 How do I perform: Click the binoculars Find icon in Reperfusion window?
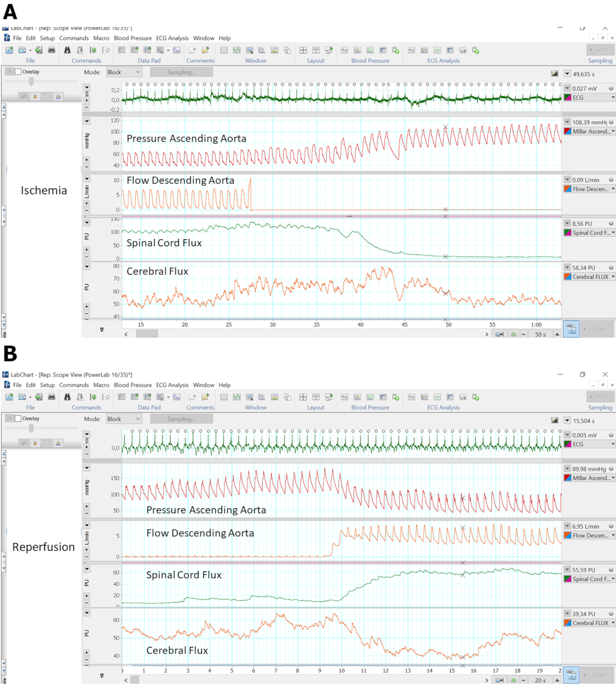pyautogui.click(x=67, y=397)
